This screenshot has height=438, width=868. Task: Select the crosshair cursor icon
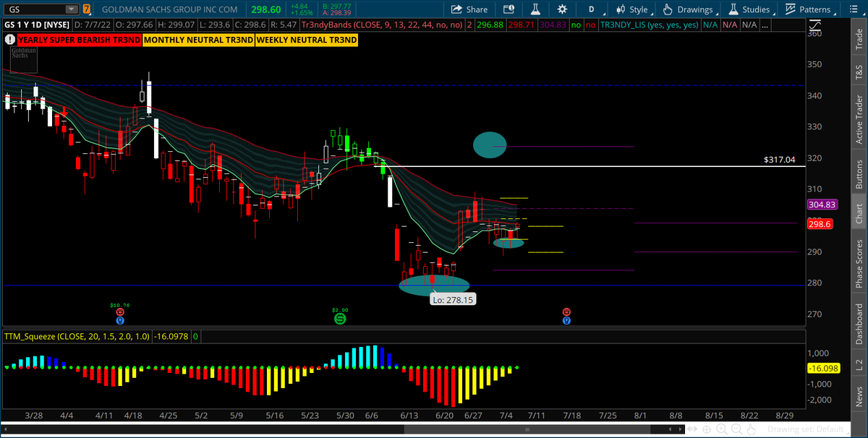point(707,429)
